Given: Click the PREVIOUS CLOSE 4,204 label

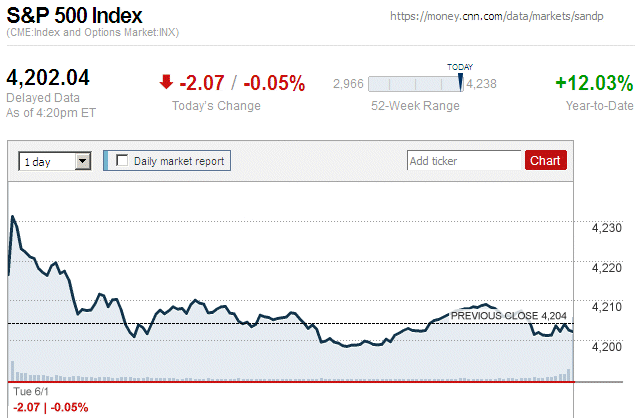Looking at the screenshot, I should pos(509,316).
